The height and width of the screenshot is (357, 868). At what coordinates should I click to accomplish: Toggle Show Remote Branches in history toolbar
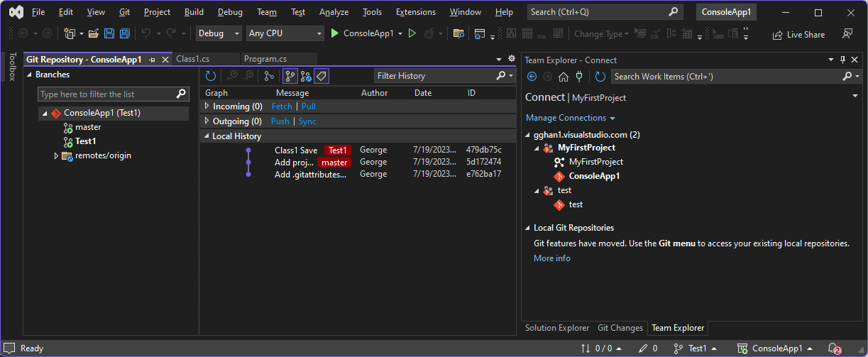(305, 76)
